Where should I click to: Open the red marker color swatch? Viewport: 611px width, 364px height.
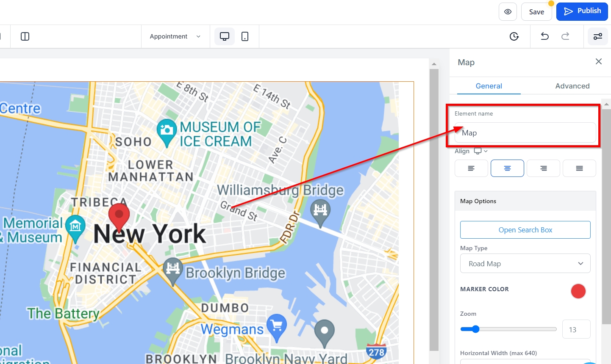pos(578,291)
